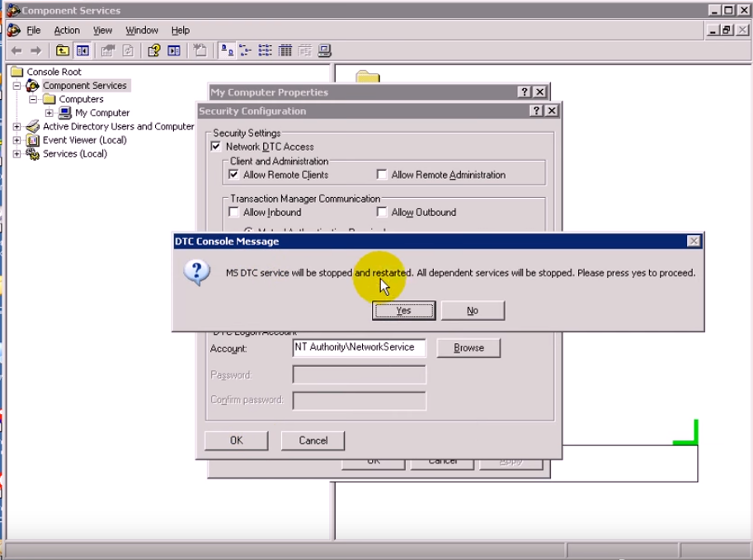This screenshot has height=560, width=753.
Task: Click the Security Configuration help ? button
Action: (x=536, y=111)
